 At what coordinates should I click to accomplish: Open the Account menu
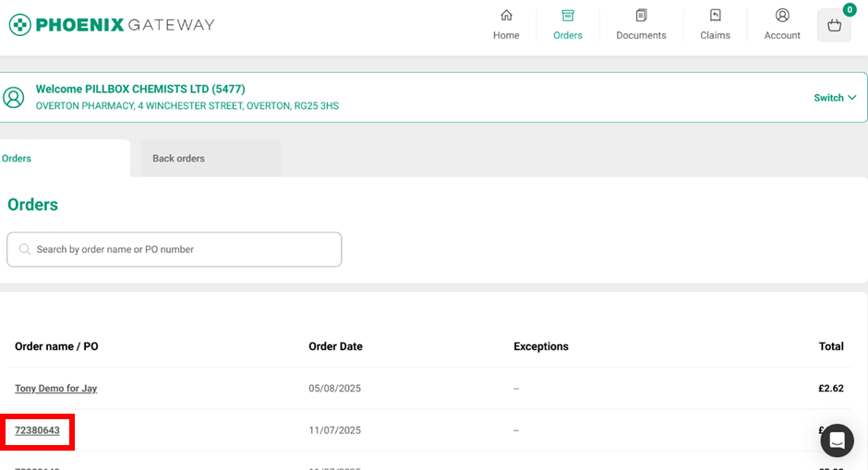[x=782, y=25]
